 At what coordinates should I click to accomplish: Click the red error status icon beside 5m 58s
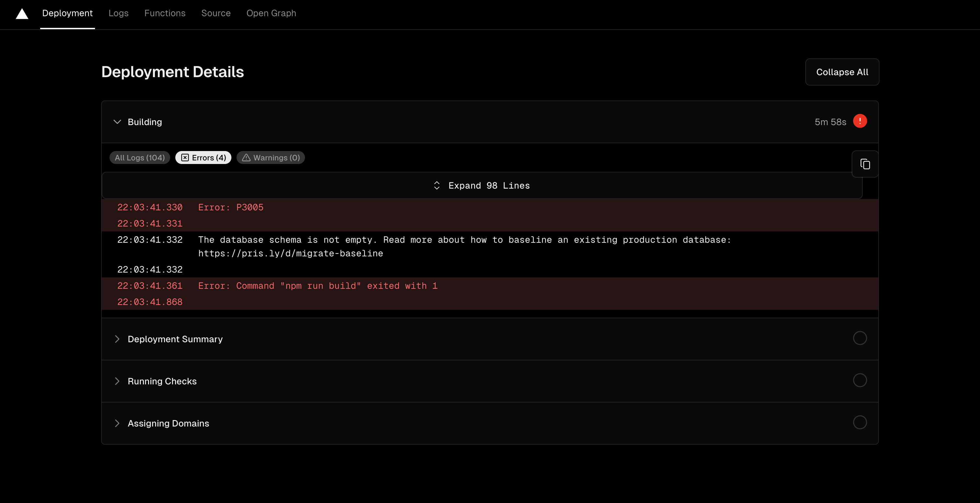[x=860, y=121]
